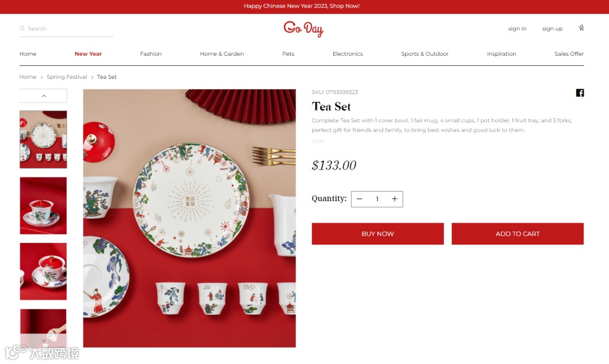
Task: Open the Go Day logo homepage
Action: [303, 29]
